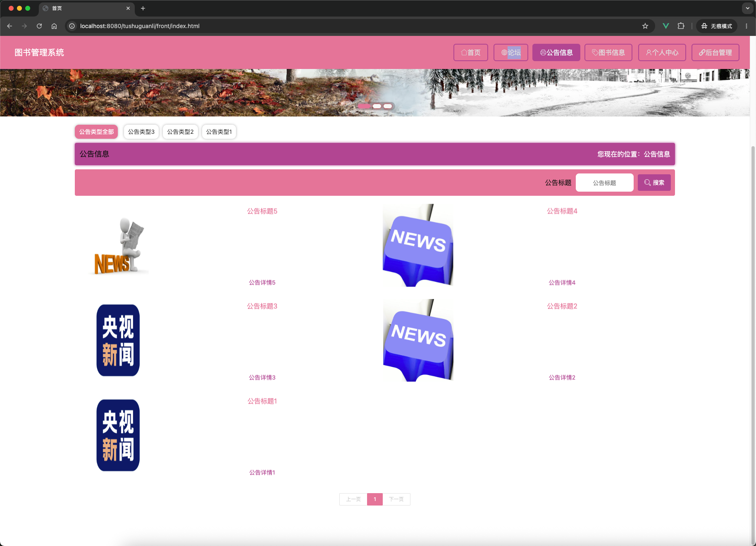Open the 央视新闻 thumbnail for 公告标题1
Screen dimensions: 756x546
[118, 435]
